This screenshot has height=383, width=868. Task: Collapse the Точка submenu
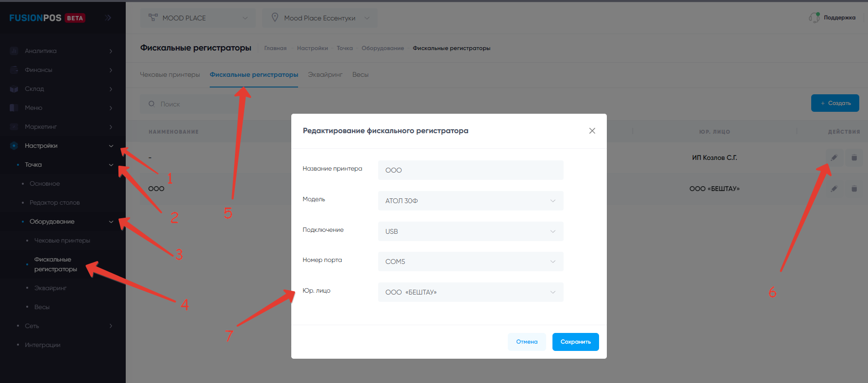[x=111, y=165]
